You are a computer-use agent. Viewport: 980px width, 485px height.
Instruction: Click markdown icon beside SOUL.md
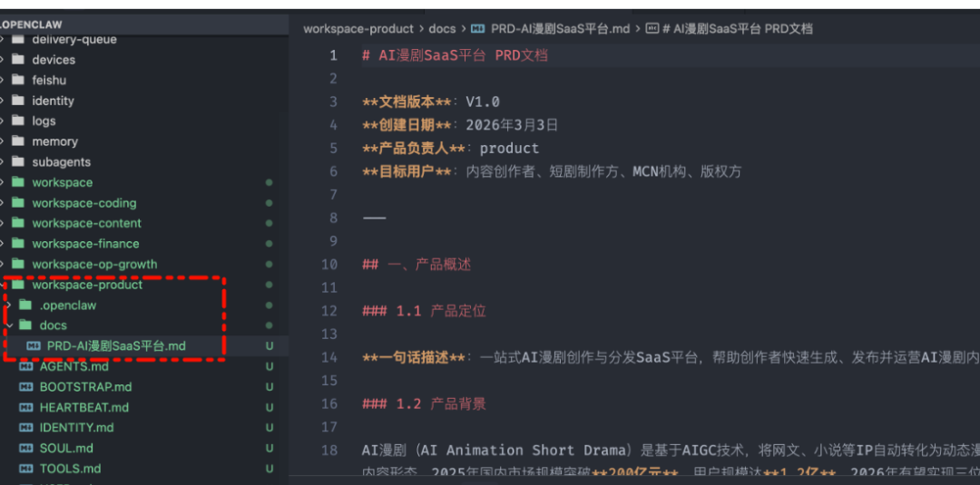point(25,448)
